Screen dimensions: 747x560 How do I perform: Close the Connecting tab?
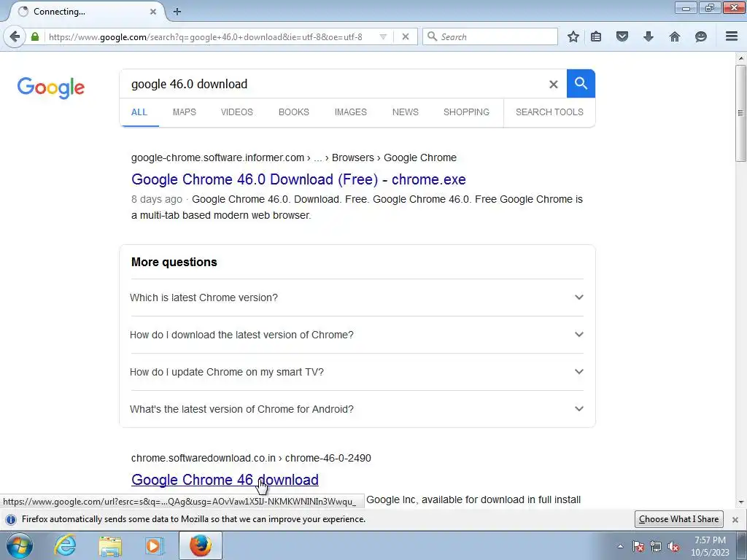point(153,12)
